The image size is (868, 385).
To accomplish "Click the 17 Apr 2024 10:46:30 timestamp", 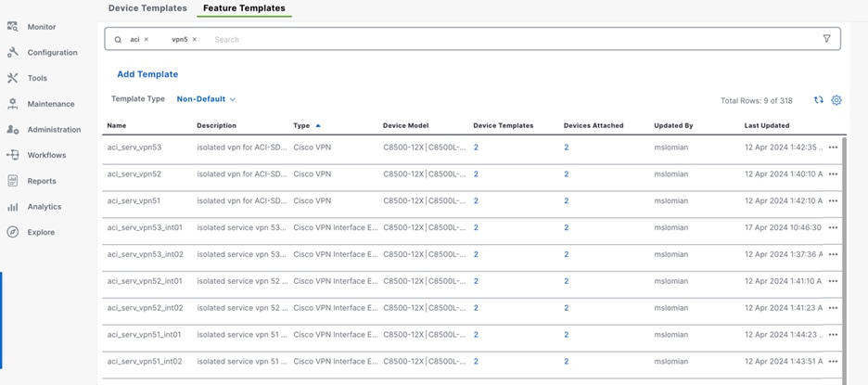I will coord(783,227).
